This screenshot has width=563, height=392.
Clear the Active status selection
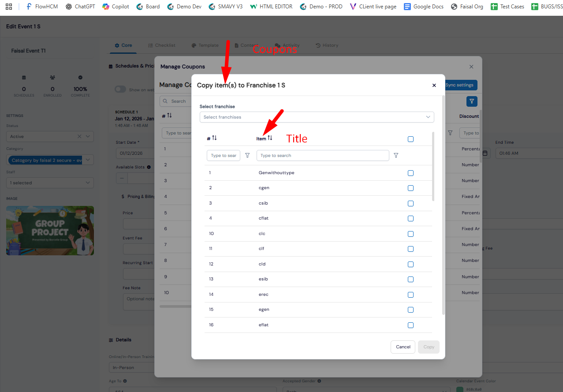tap(79, 137)
